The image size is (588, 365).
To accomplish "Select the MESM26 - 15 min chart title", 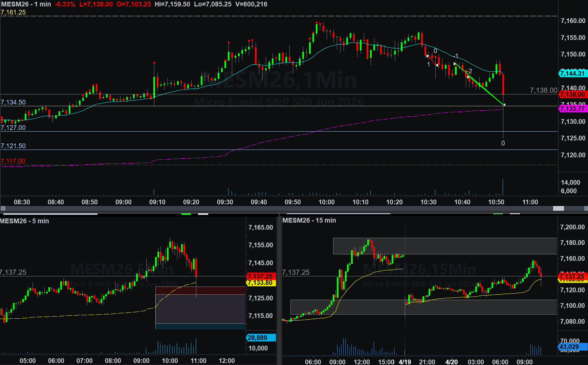I will [x=309, y=220].
